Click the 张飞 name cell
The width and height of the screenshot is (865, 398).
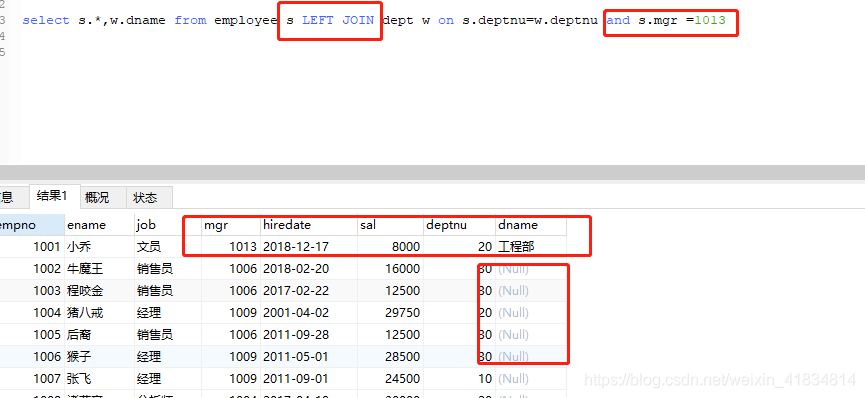100,379
